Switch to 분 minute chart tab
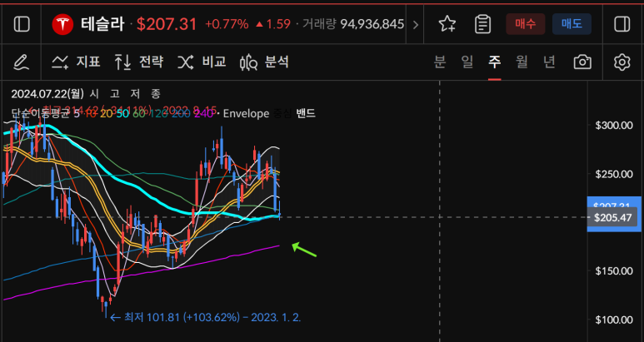Image resolution: width=644 pixels, height=342 pixels. pos(440,62)
